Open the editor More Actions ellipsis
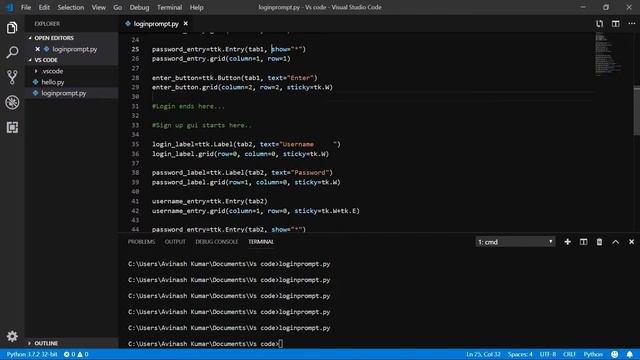 click(x=631, y=24)
